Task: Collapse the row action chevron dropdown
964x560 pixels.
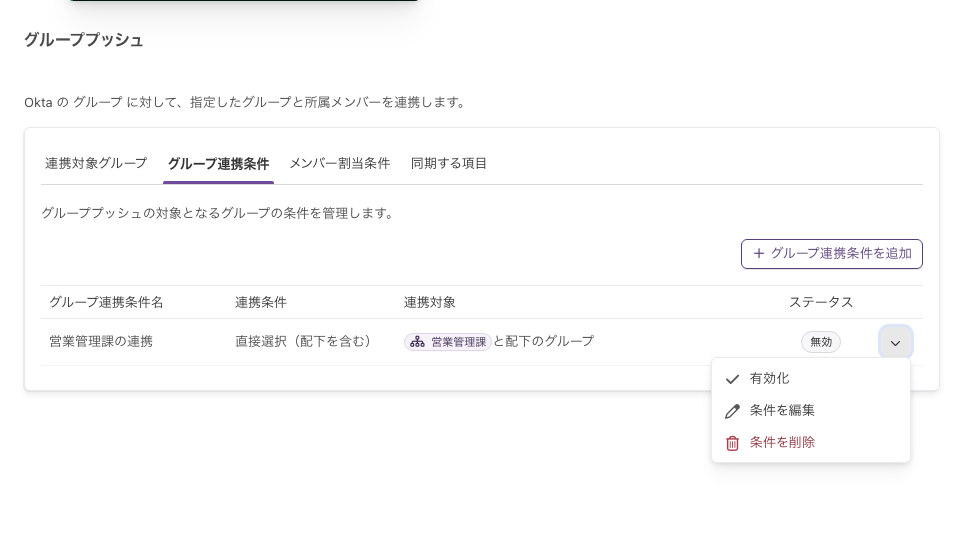Action: [x=895, y=342]
